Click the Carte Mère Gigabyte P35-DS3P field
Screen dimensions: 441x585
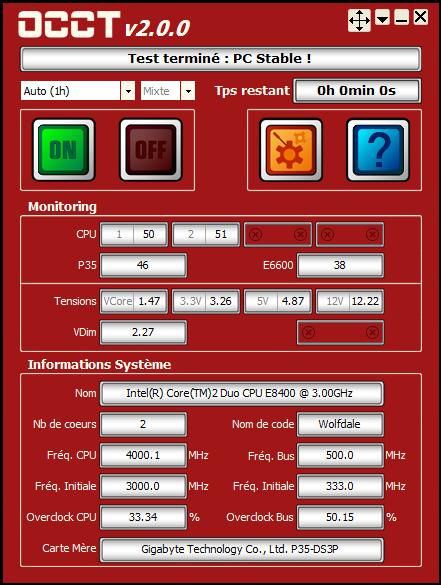[241, 549]
